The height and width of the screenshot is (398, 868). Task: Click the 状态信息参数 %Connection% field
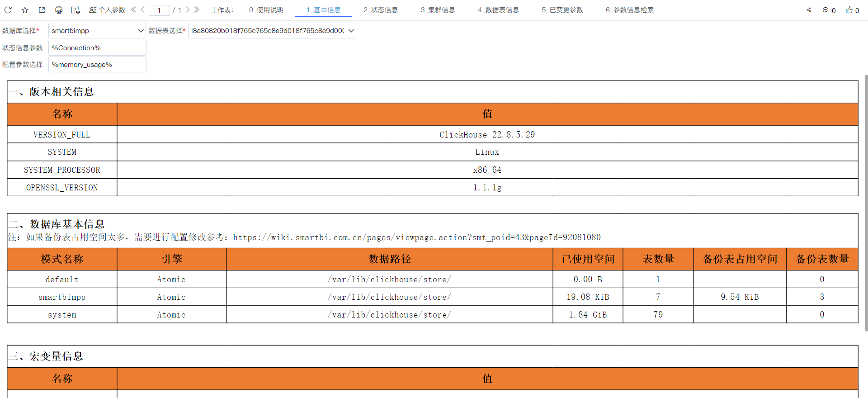tap(97, 48)
